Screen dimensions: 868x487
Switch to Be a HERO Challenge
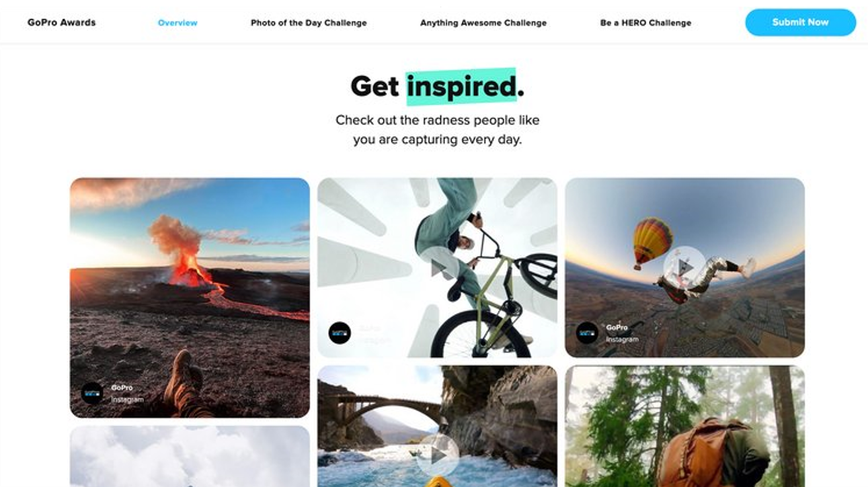645,22
